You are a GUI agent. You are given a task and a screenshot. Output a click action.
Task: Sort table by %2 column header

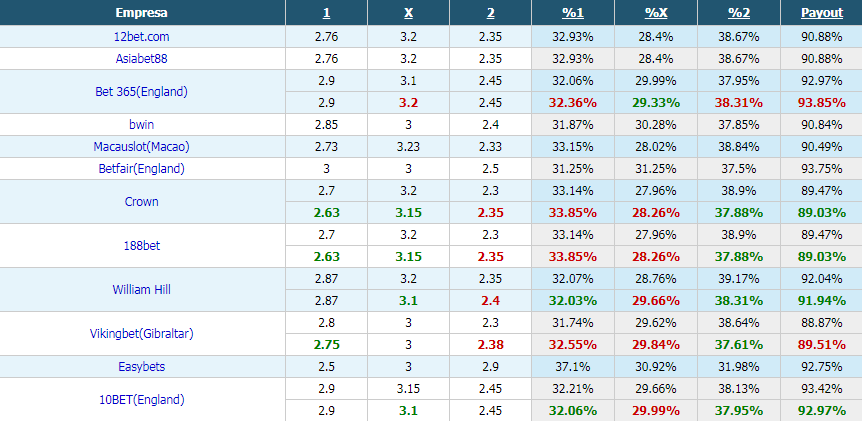click(739, 13)
